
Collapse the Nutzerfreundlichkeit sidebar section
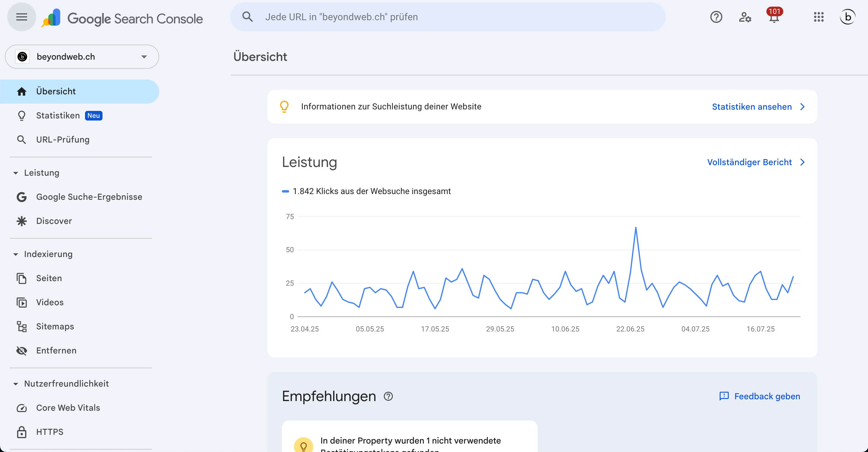pos(15,384)
